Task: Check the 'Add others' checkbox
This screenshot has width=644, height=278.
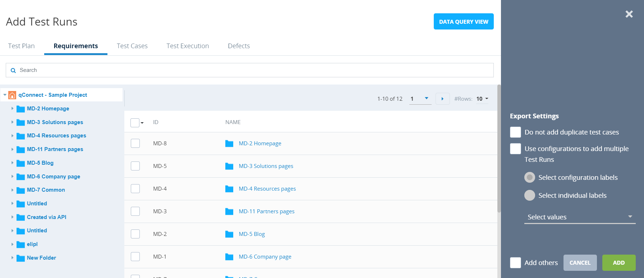Action: tap(515, 263)
